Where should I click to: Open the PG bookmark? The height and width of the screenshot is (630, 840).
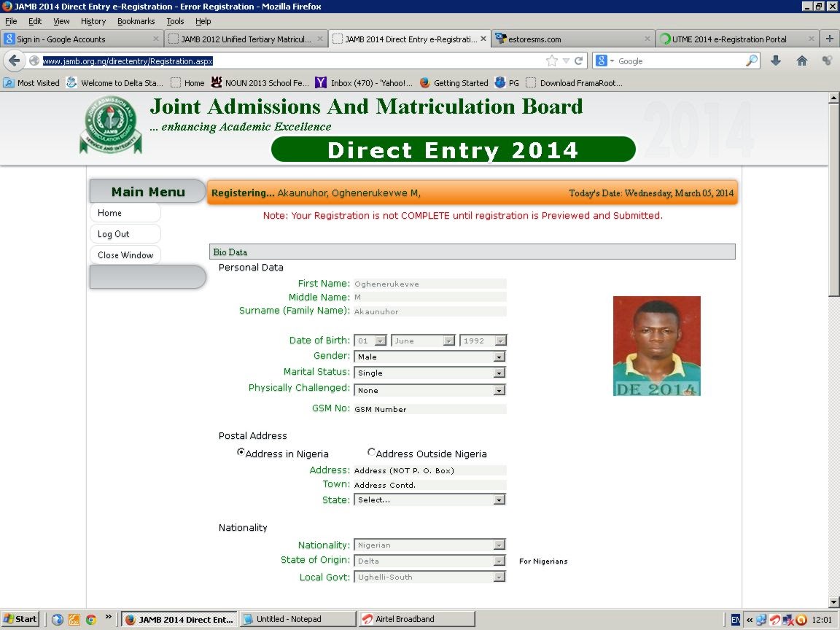pyautogui.click(x=507, y=82)
